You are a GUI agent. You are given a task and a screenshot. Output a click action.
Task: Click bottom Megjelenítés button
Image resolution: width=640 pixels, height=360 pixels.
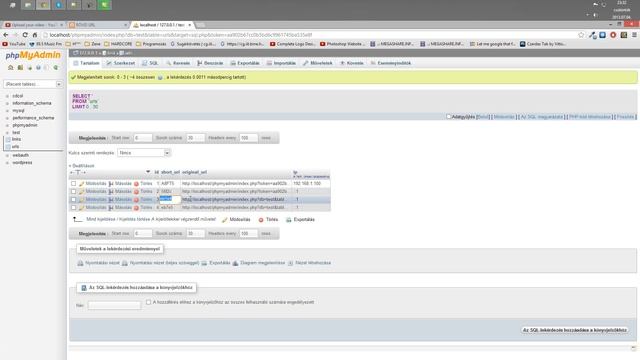pos(92,234)
